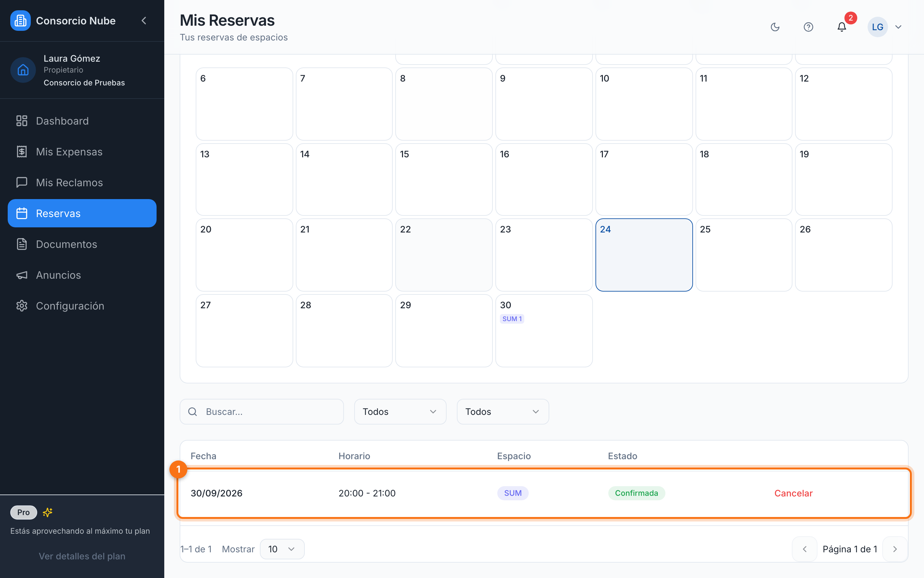Viewport: 924px width, 578px height.
Task: Toggle dark mode with the moon icon
Action: pyautogui.click(x=775, y=27)
